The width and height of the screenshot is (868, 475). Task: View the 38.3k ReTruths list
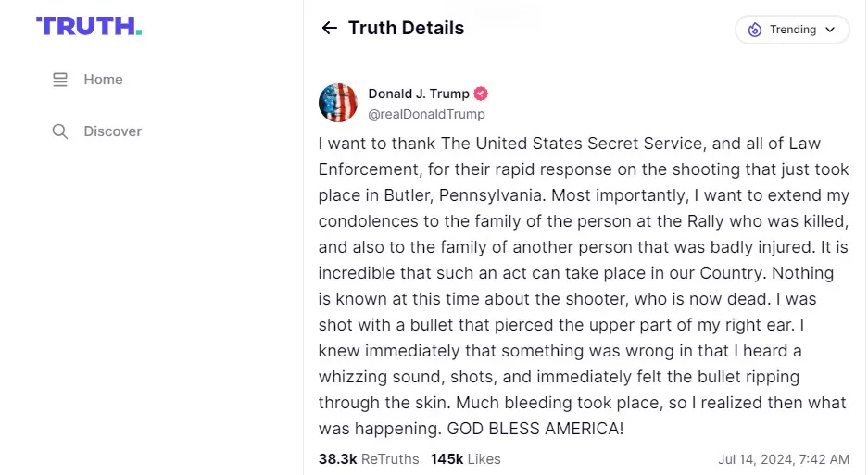(x=368, y=458)
